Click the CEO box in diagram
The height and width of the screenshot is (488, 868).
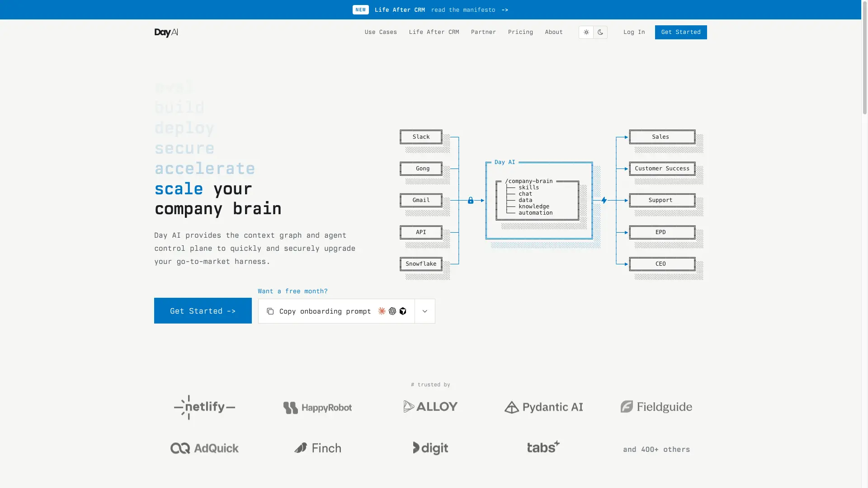662,264
